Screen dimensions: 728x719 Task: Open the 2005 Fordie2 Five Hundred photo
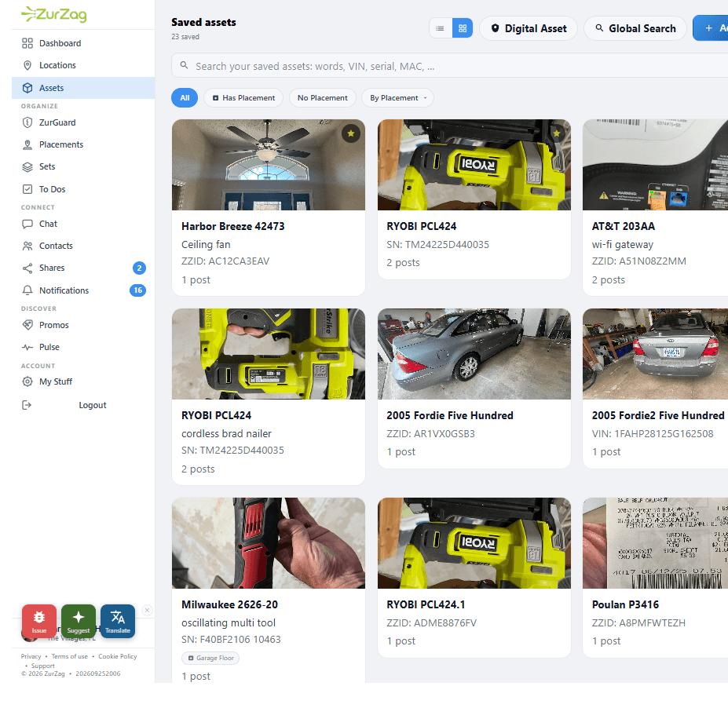(x=655, y=354)
